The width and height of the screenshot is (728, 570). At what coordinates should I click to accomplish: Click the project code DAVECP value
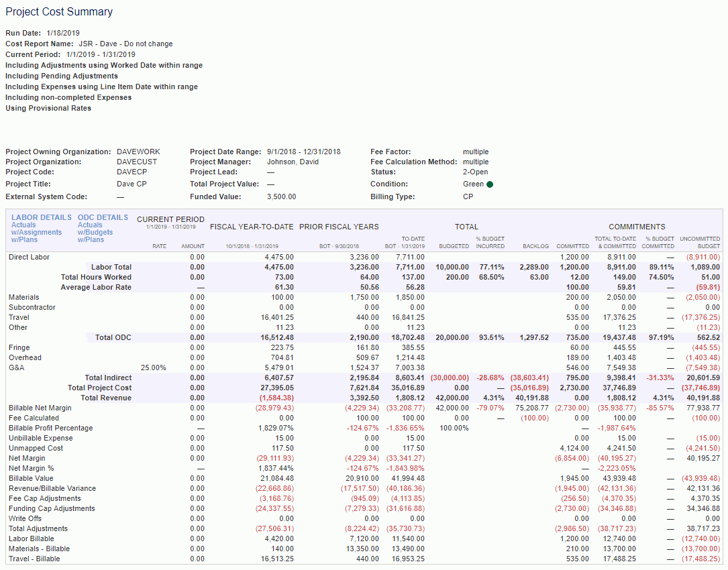[x=132, y=172]
